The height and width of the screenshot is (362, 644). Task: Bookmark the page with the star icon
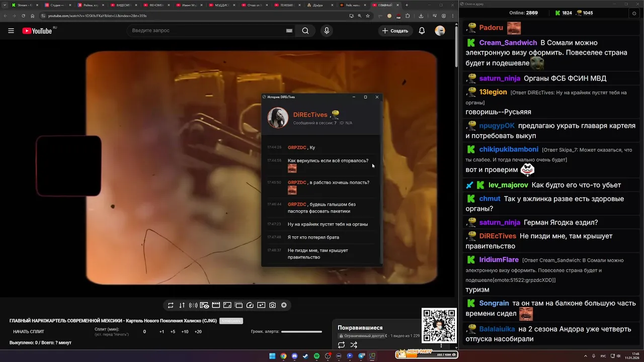[368, 16]
